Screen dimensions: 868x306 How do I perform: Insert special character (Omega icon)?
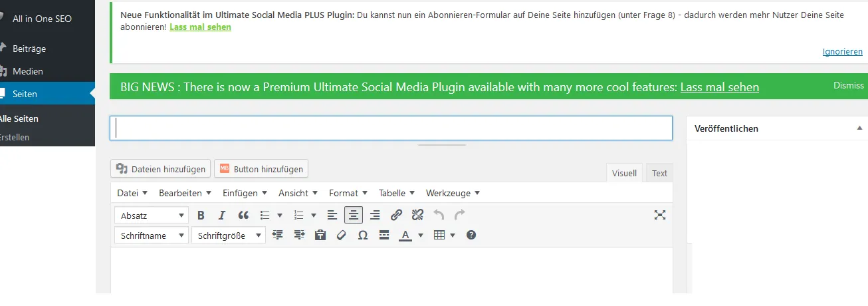[x=363, y=235]
